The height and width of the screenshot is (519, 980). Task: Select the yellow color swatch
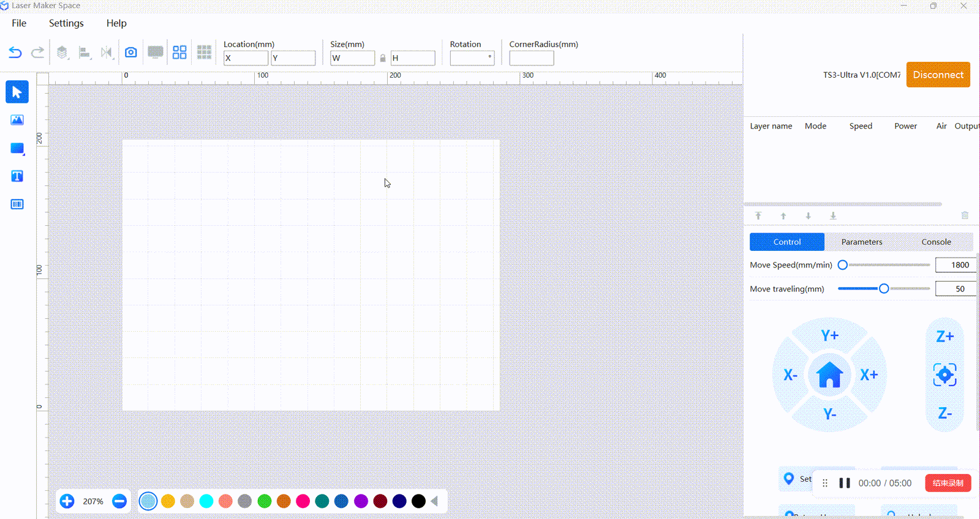tap(168, 501)
